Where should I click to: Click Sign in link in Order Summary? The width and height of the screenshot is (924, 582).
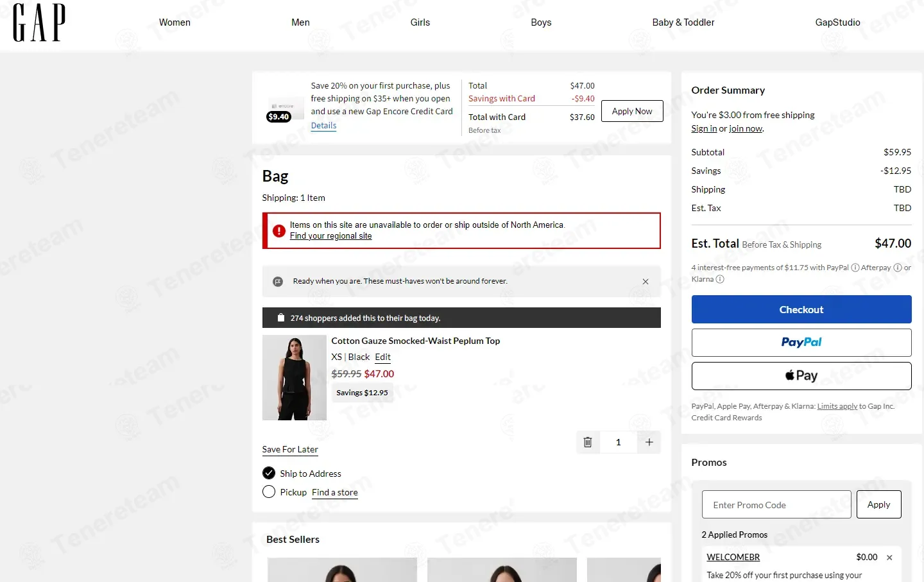(x=704, y=129)
